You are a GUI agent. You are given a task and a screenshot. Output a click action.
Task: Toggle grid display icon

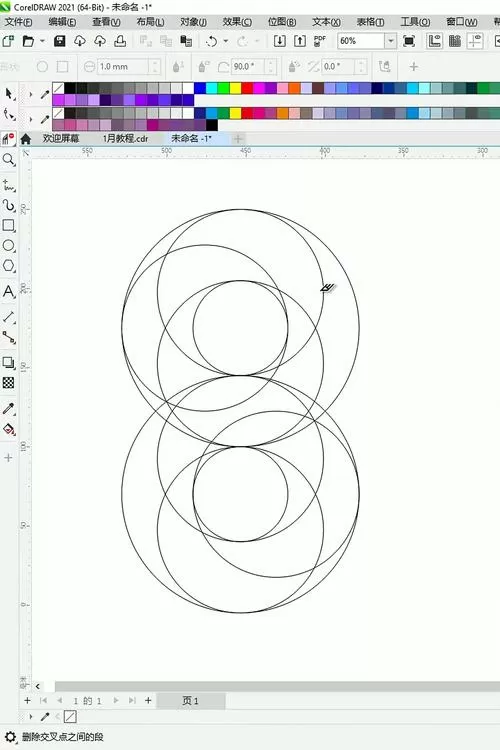coord(455,41)
